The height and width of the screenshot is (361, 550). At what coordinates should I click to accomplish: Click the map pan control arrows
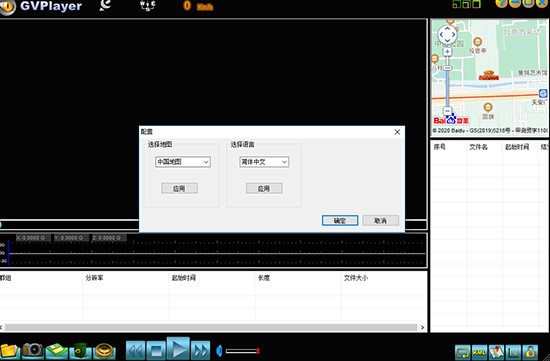tap(447, 34)
